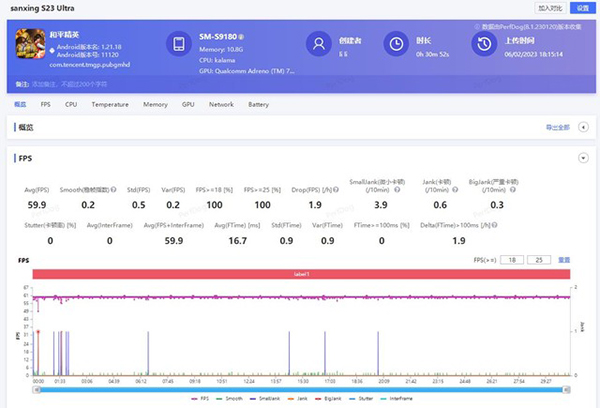Click the creator user avatar icon
Image resolution: width=600 pixels, height=408 pixels.
tap(319, 44)
